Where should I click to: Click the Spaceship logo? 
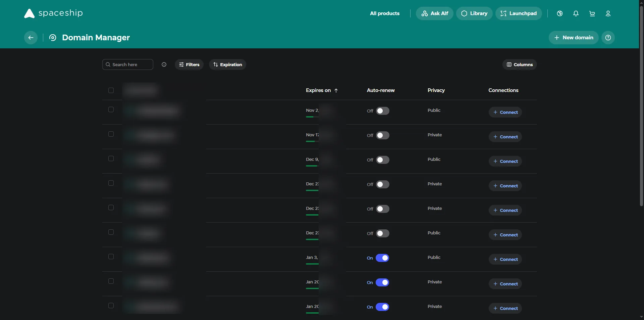[53, 13]
